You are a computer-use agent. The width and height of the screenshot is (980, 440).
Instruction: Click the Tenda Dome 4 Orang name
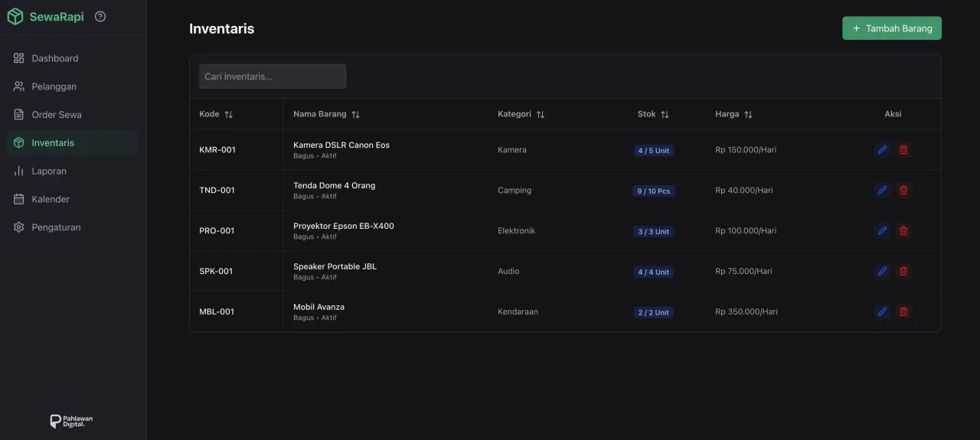coord(335,185)
